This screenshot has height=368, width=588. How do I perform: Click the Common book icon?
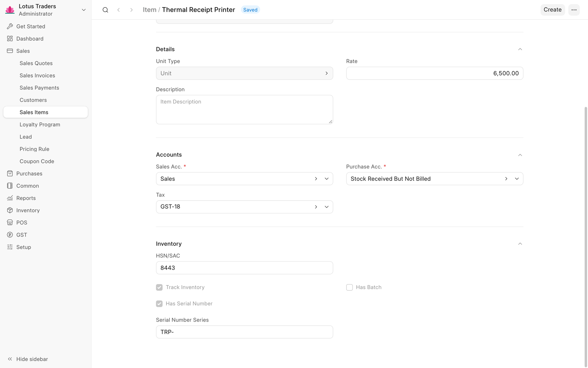(10, 186)
